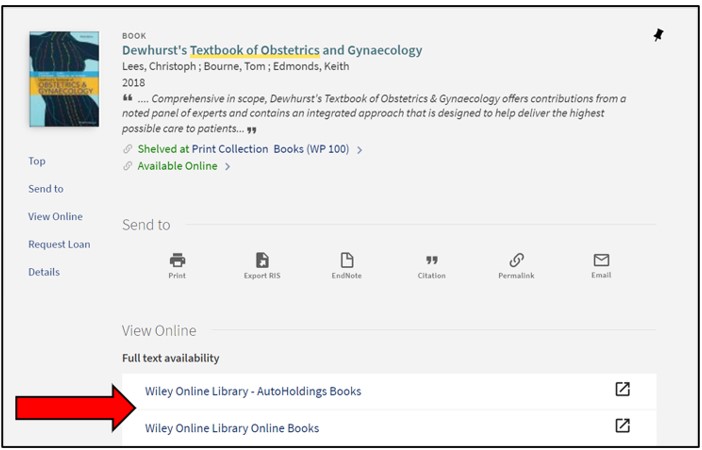Open the Citation quote icon
The width and height of the screenshot is (702, 450).
click(431, 260)
